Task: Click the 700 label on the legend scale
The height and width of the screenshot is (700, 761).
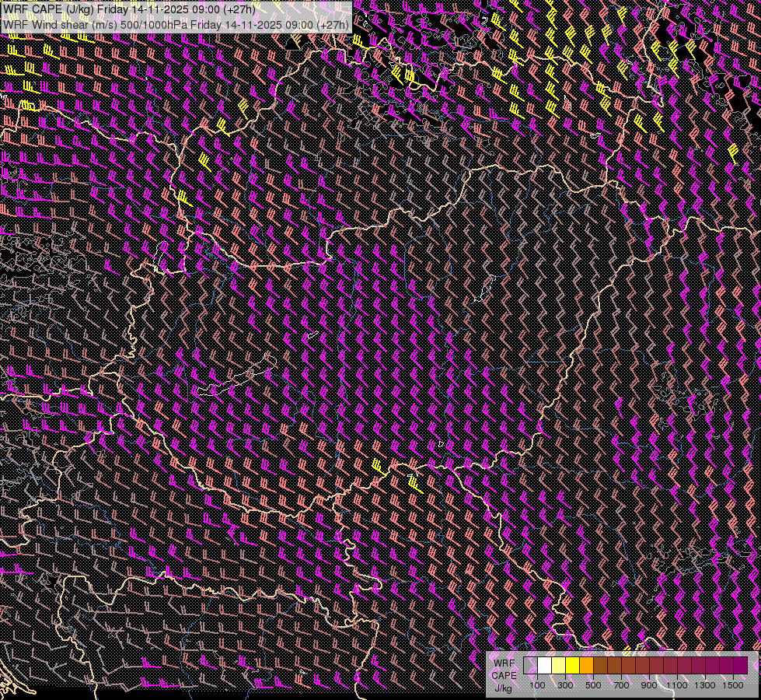Action: (x=621, y=685)
